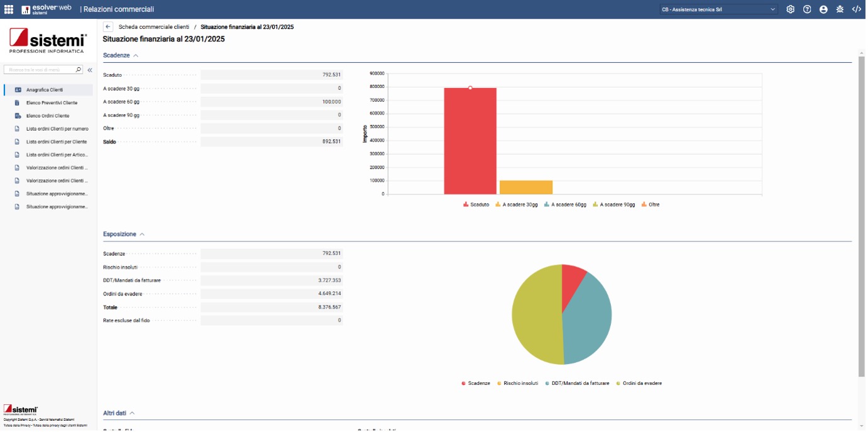
Task: Toggle the Scaduto series in bar legend
Action: pos(476,205)
